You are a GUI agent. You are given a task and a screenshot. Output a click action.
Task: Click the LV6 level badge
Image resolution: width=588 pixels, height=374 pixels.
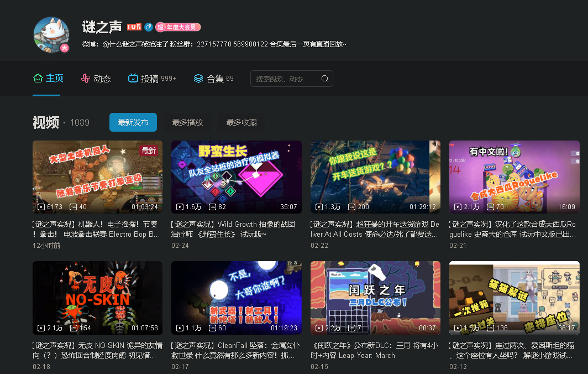tap(134, 27)
